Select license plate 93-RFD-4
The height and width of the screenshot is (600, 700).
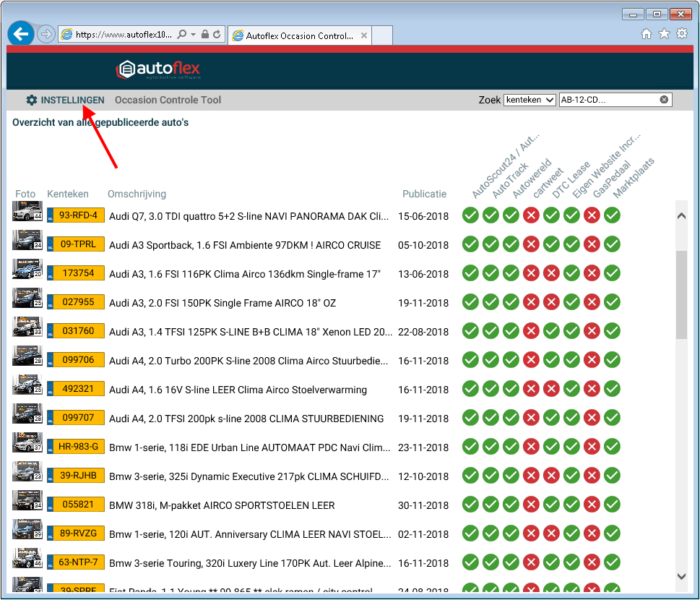(x=76, y=215)
